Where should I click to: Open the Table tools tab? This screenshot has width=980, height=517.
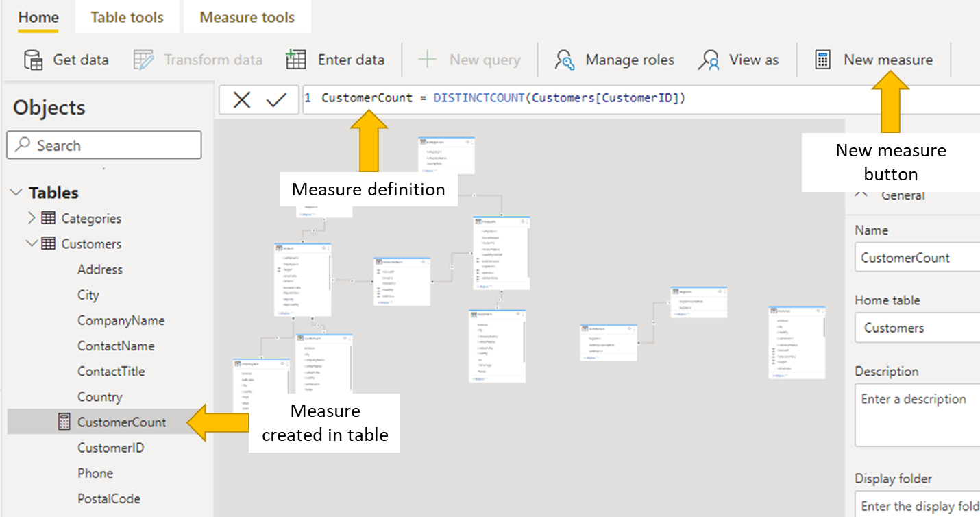pyautogui.click(x=127, y=16)
